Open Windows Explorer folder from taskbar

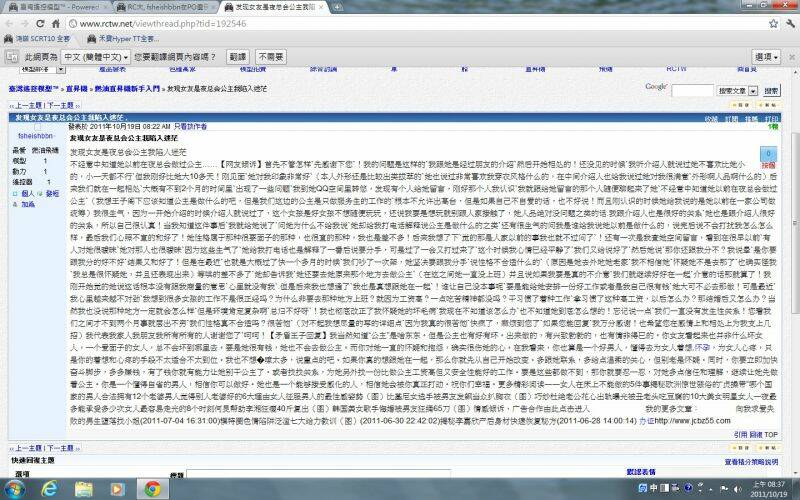pyautogui.click(x=83, y=489)
